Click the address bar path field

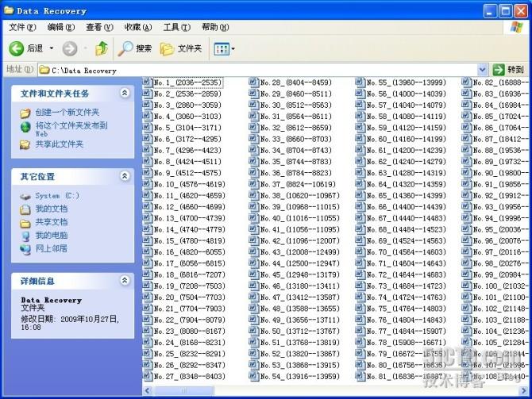click(x=258, y=70)
